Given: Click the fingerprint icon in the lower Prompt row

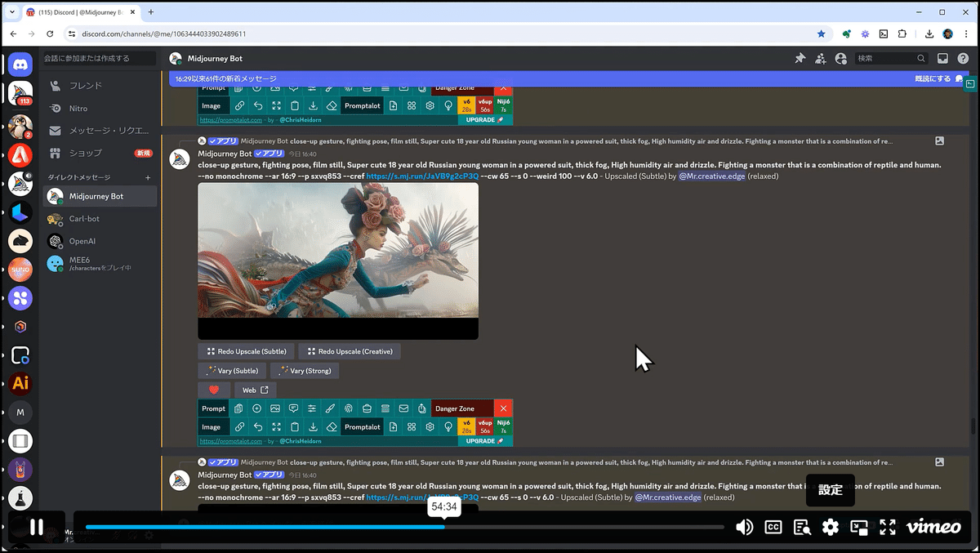Looking at the screenshot, I should pyautogui.click(x=349, y=408).
